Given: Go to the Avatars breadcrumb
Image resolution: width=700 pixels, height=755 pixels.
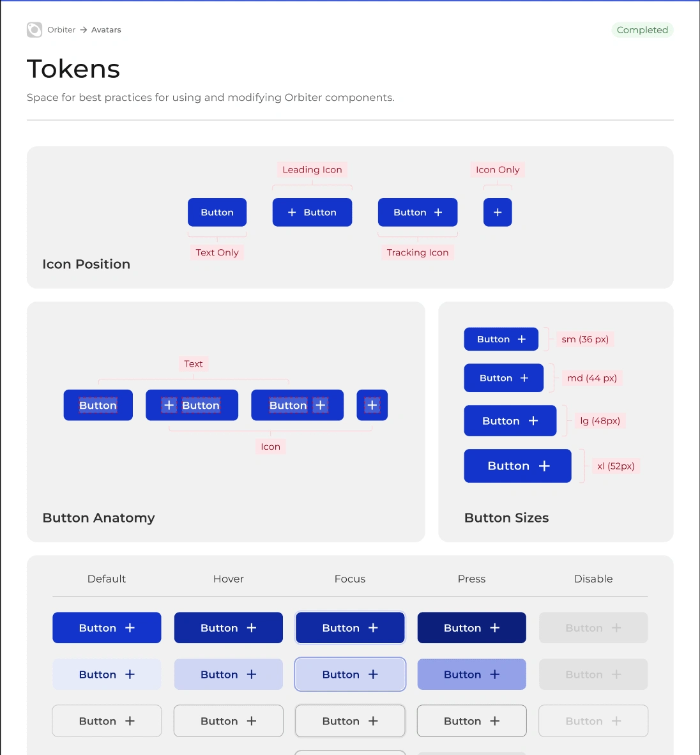Looking at the screenshot, I should 106,30.
